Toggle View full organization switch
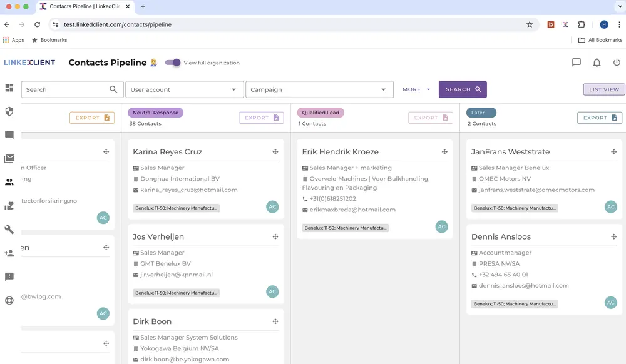The image size is (626, 364). pos(173,63)
